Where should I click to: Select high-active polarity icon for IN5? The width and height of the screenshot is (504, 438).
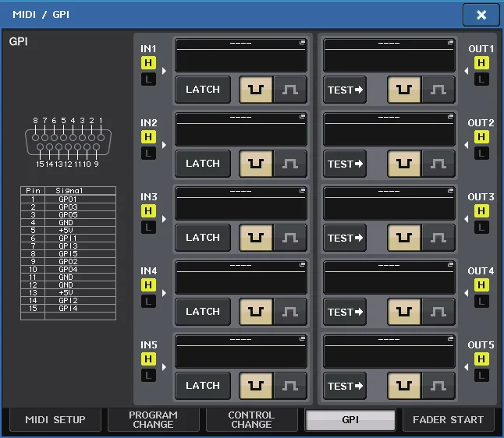pos(290,386)
